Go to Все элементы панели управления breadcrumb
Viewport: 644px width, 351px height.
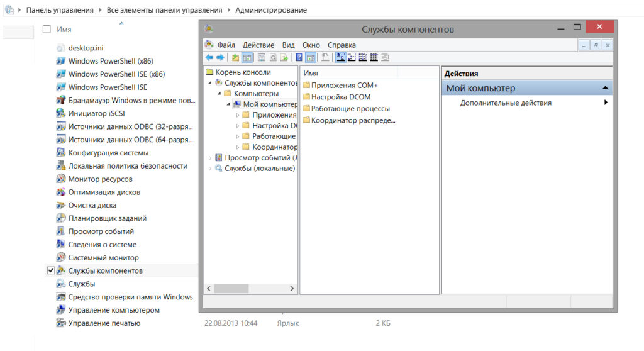point(164,10)
